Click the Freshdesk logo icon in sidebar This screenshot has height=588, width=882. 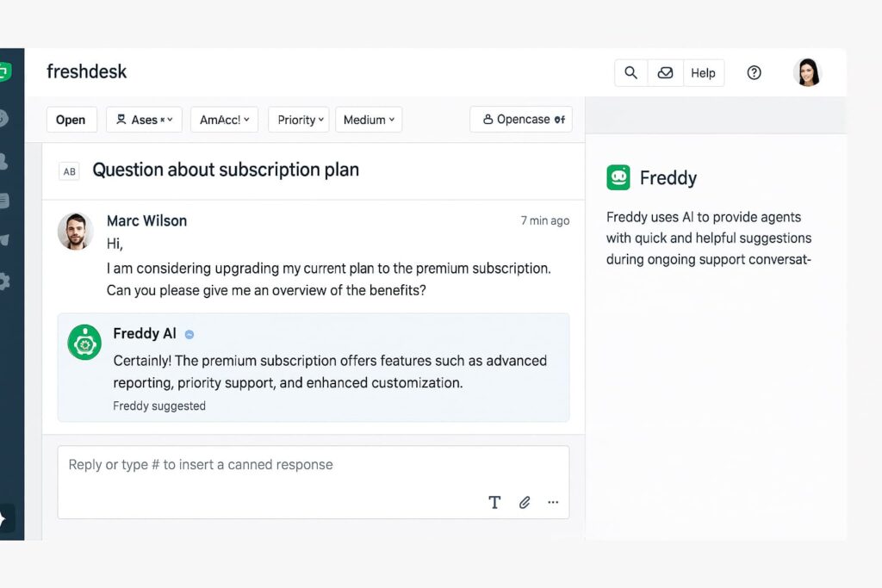tap(4, 72)
